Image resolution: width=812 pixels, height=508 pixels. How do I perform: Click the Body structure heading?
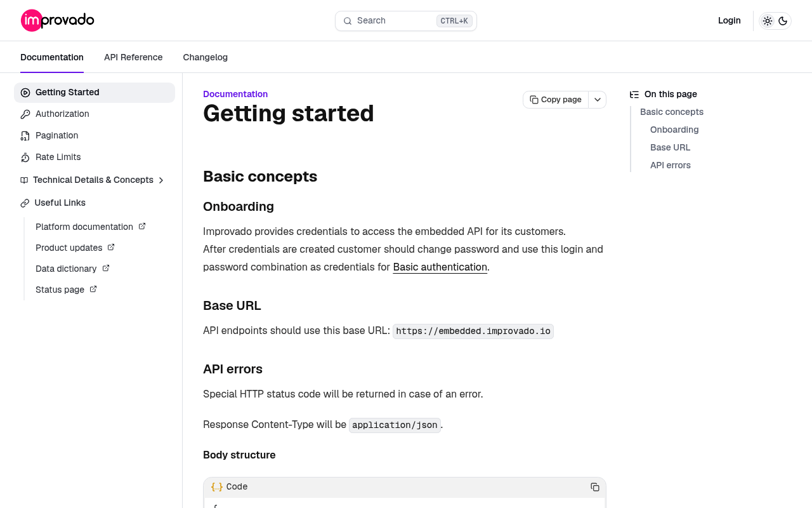point(239,455)
